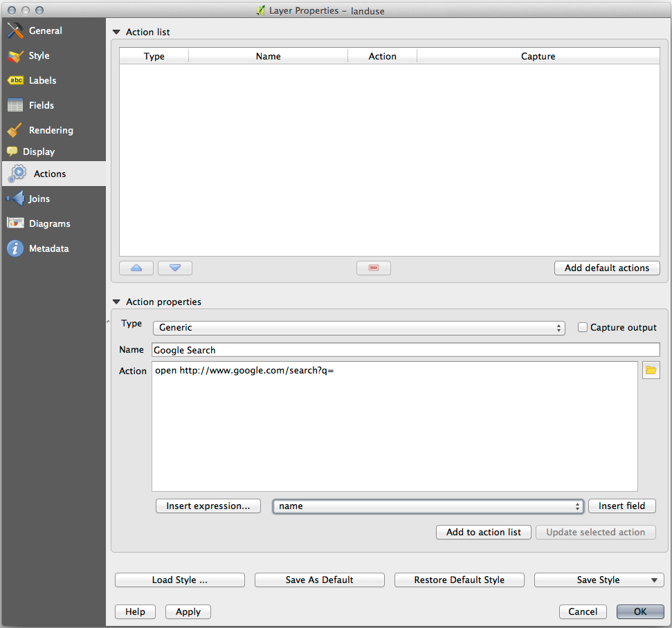Click the Labels abc icon

coord(15,81)
